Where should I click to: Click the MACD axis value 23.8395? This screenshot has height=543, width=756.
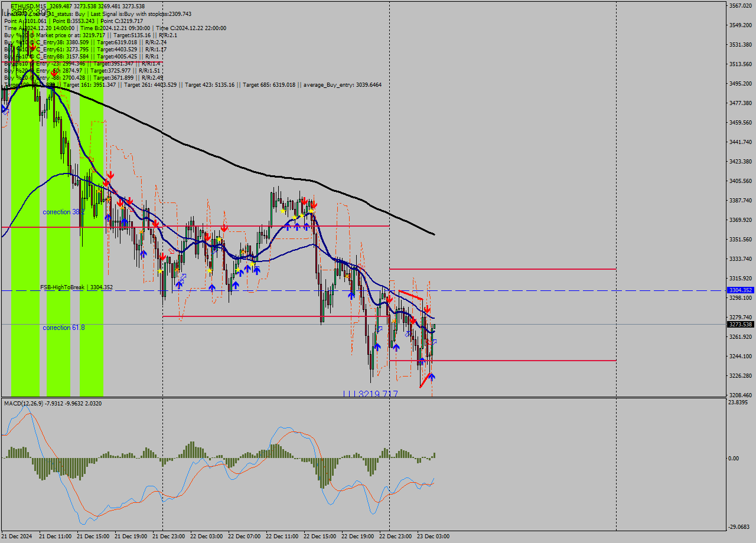(x=739, y=403)
